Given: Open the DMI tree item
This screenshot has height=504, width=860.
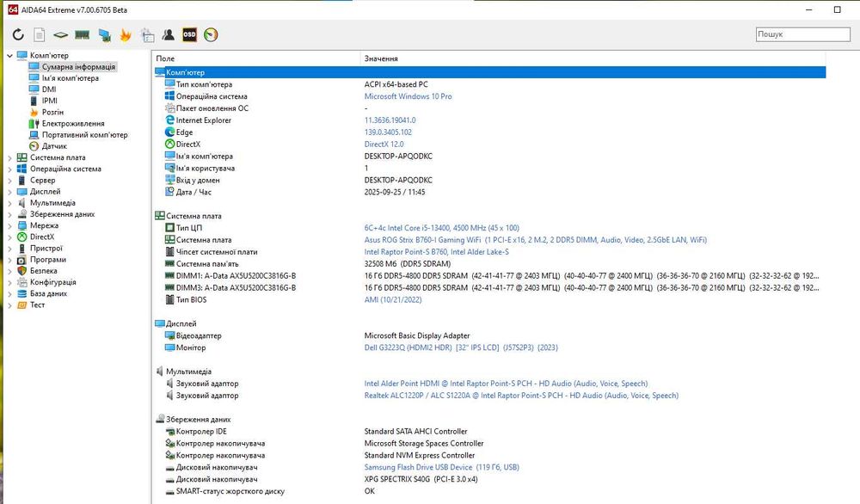Looking at the screenshot, I should [x=49, y=89].
